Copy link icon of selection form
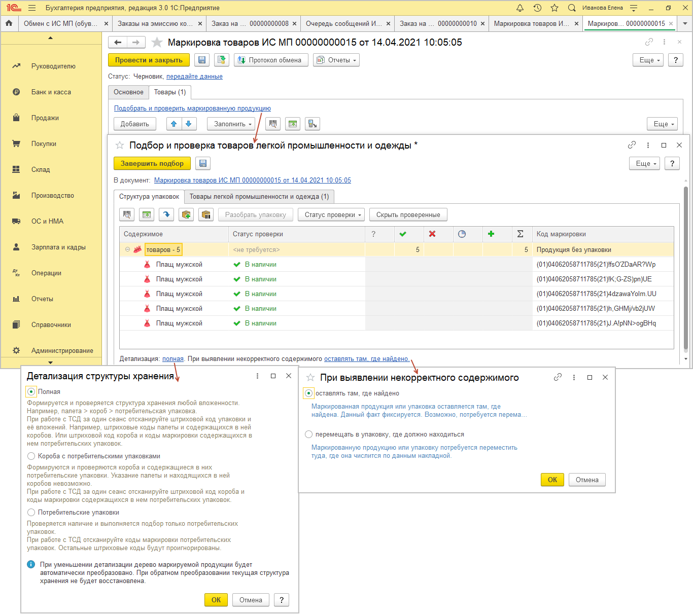This screenshot has width=693, height=616. 632,145
